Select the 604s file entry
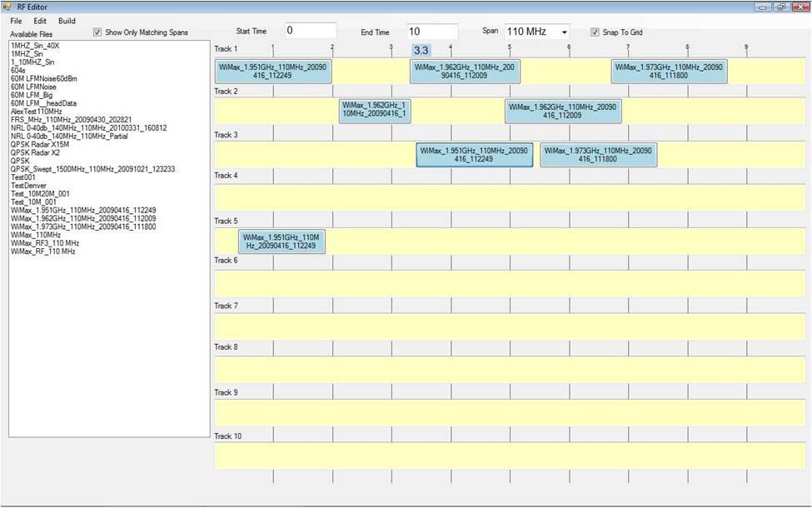 pyautogui.click(x=18, y=71)
